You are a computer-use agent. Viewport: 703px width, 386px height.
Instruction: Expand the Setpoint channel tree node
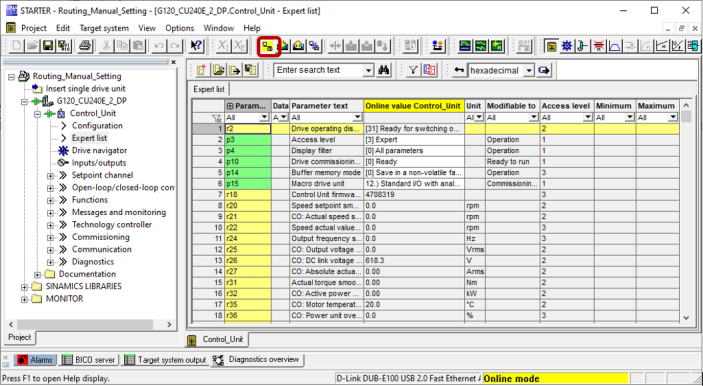50,175
